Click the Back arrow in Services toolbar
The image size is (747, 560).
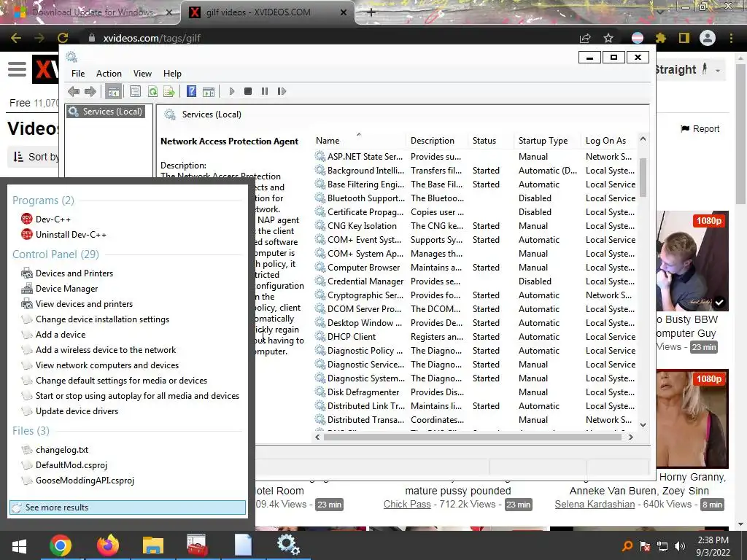pos(74,91)
